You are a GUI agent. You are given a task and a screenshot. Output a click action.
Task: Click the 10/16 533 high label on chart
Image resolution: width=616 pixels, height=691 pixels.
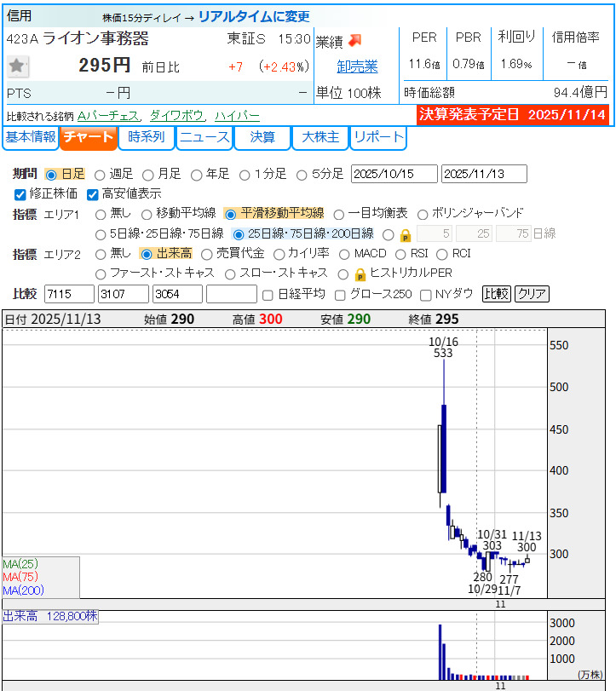click(x=443, y=348)
